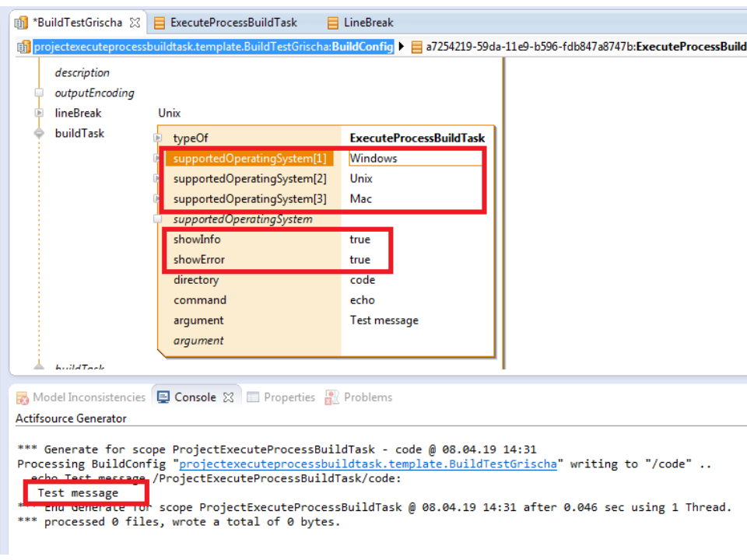Image resolution: width=747 pixels, height=560 pixels.
Task: Click the Properties view icon
Action: [253, 397]
